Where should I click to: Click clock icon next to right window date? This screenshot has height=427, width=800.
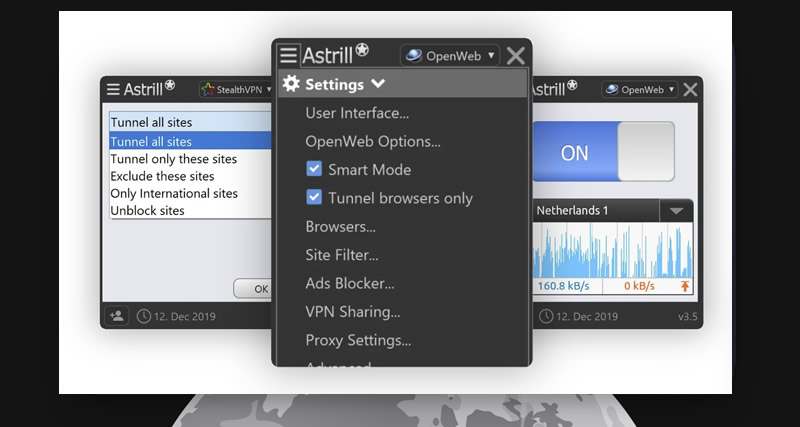[546, 316]
